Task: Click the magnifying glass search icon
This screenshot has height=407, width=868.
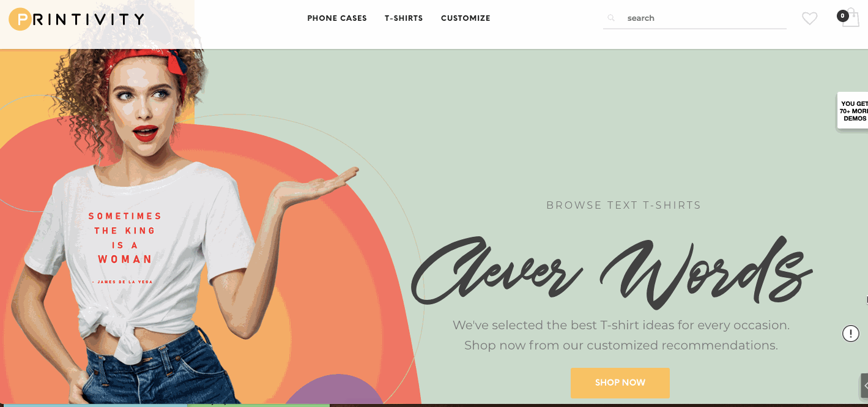Action: click(x=610, y=18)
